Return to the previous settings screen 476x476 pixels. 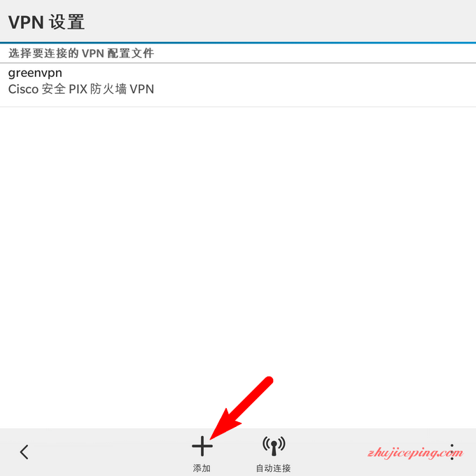click(x=24, y=452)
